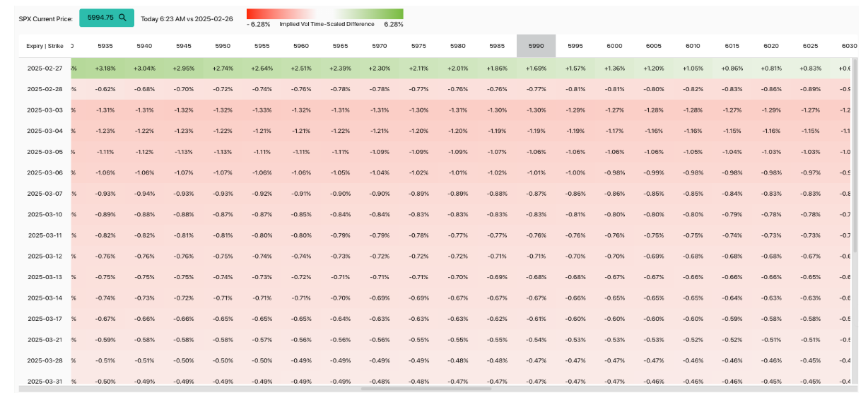Click the 2025-03-07 cell under strike 6000
The height and width of the screenshot is (400, 868).
click(614, 194)
